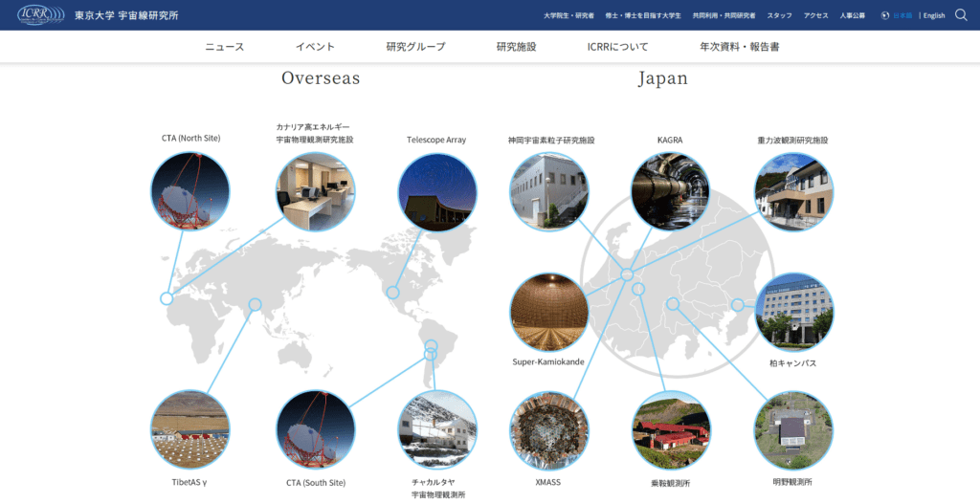Click the KAGRA tunnel circular image
980x503 pixels.
[x=670, y=191]
